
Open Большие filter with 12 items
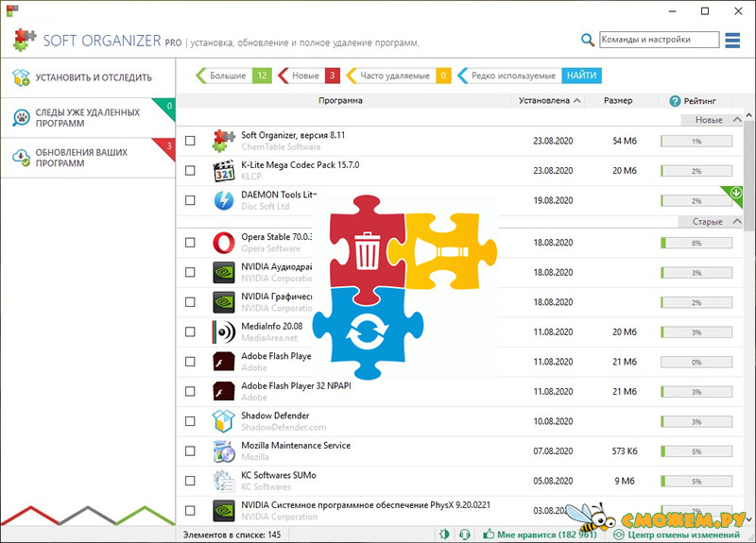coord(233,76)
